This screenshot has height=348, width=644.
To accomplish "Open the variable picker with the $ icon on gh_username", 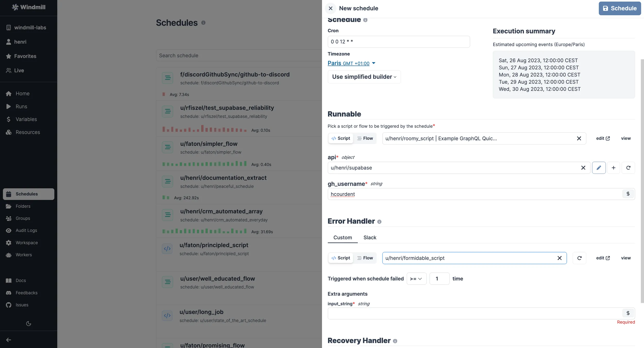I will [628, 194].
